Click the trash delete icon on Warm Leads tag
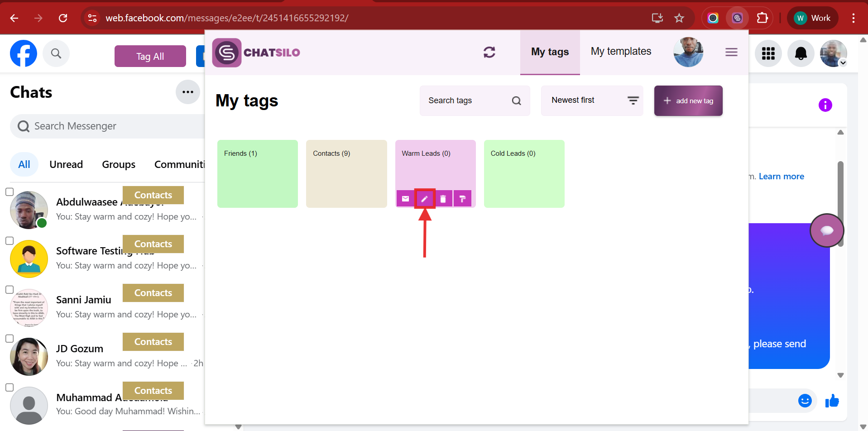 click(443, 199)
